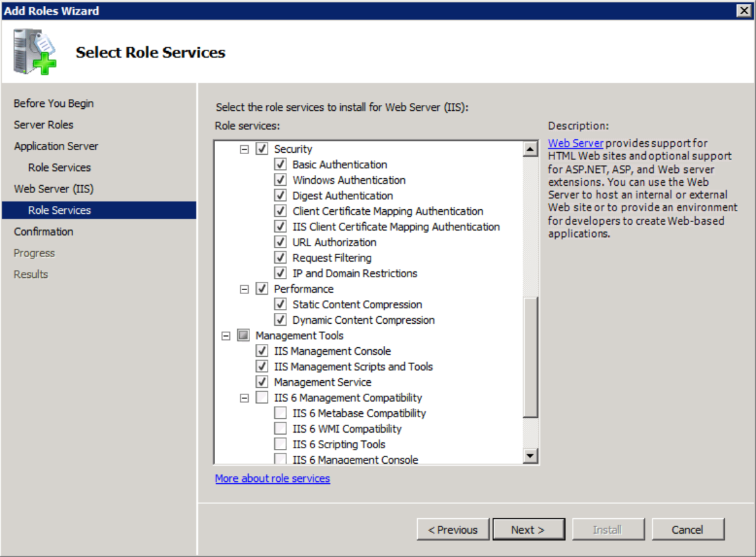Open More about role services link
Image resolution: width=756 pixels, height=557 pixels.
(x=273, y=479)
